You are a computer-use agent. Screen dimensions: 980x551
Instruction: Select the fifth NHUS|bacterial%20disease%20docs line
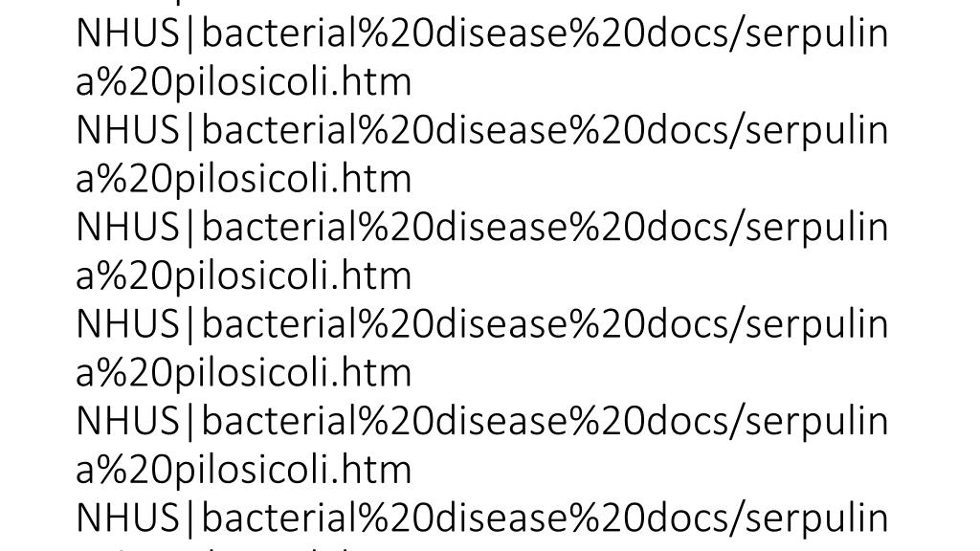pyautogui.click(x=482, y=422)
